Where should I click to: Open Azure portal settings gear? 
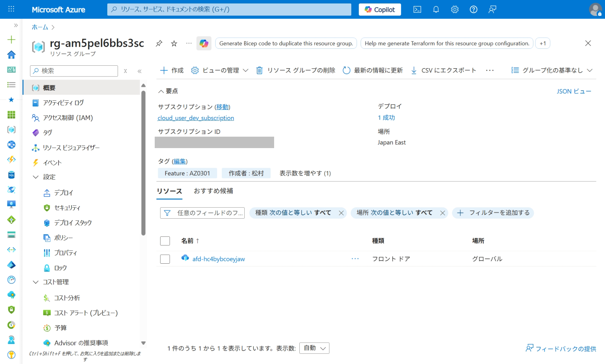click(454, 9)
